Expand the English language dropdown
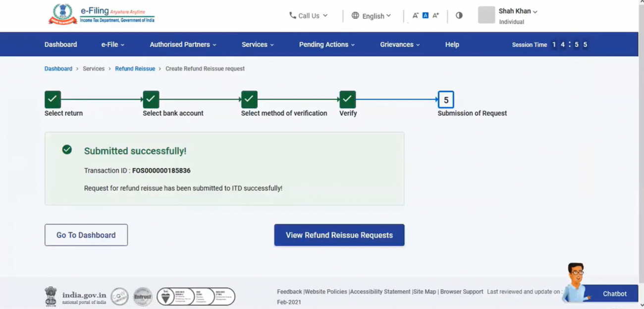The image size is (644, 309). (x=374, y=15)
